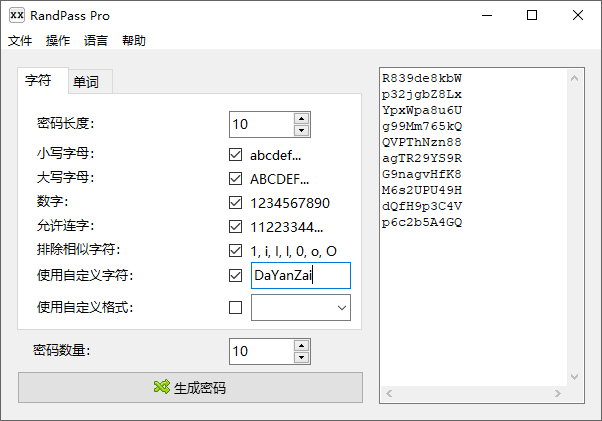Click the password list scroll up arrow
This screenshot has width=602, height=421.
click(x=574, y=78)
